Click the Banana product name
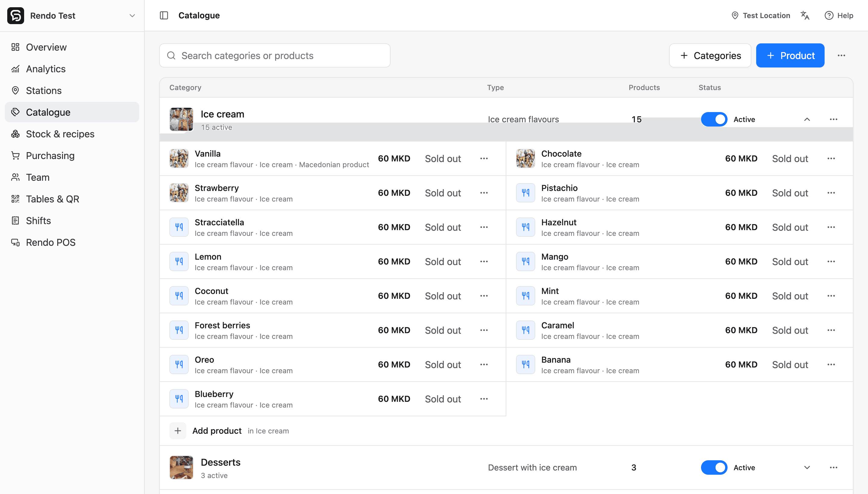Viewport: 868px width, 494px height. pos(556,360)
